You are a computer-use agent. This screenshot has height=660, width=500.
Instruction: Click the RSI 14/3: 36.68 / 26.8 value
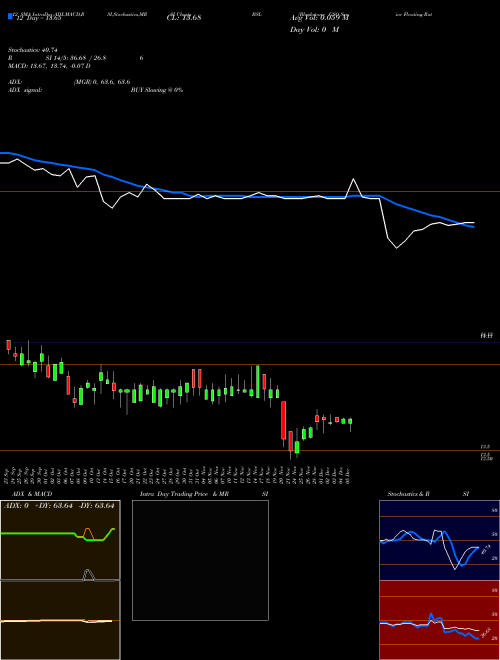pos(76,58)
